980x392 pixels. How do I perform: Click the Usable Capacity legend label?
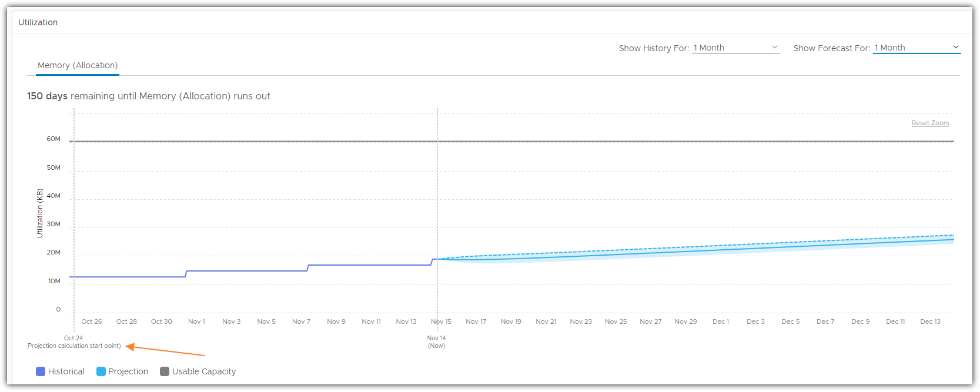point(204,371)
